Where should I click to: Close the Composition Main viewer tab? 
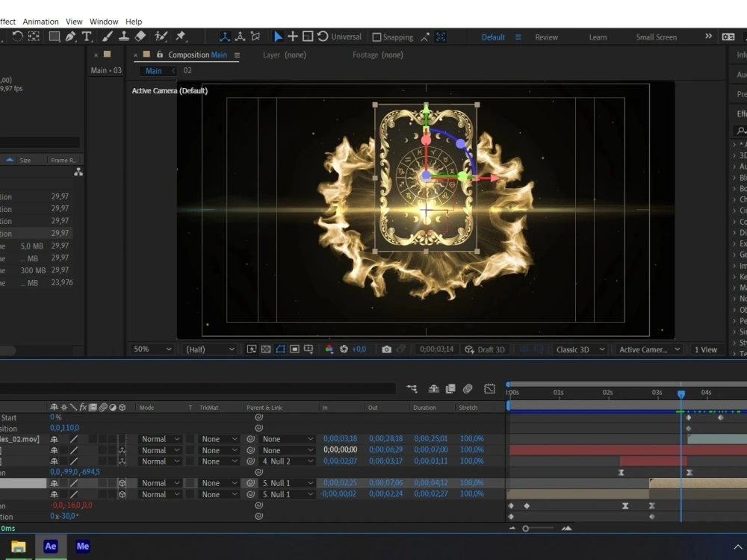click(x=135, y=55)
